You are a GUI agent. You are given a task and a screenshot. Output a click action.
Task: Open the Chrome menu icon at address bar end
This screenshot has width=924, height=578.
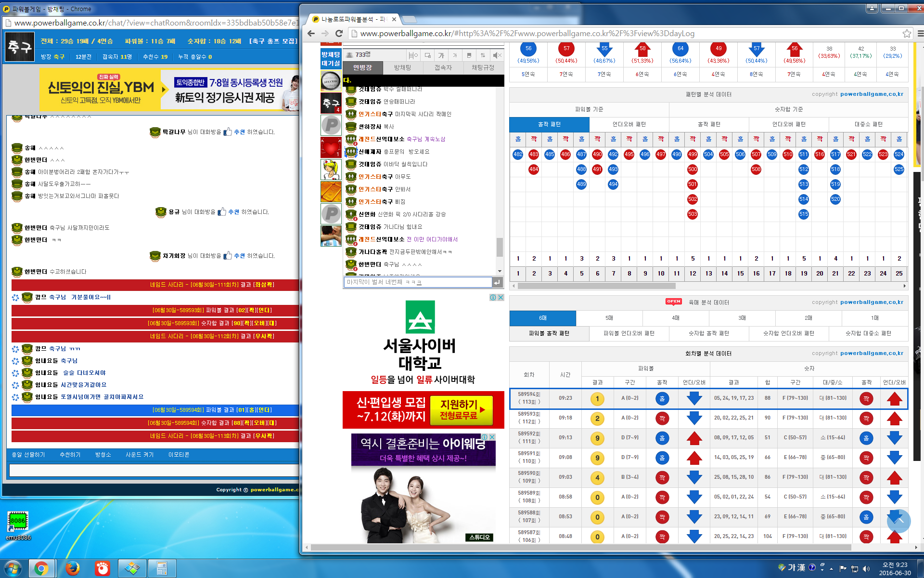tap(920, 33)
